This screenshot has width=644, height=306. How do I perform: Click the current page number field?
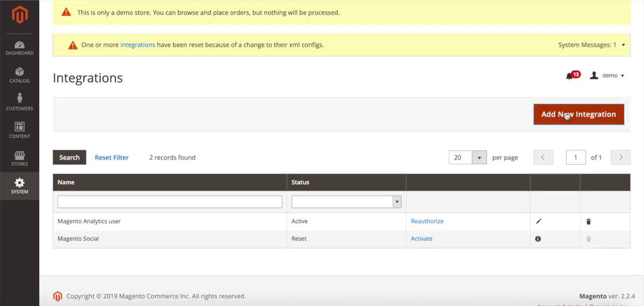pos(576,158)
